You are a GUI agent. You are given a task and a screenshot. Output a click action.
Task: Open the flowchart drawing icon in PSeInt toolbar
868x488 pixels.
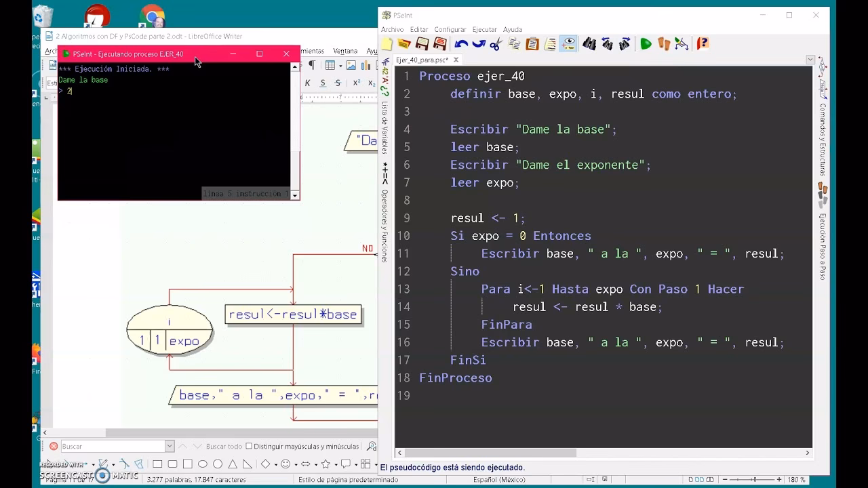682,44
